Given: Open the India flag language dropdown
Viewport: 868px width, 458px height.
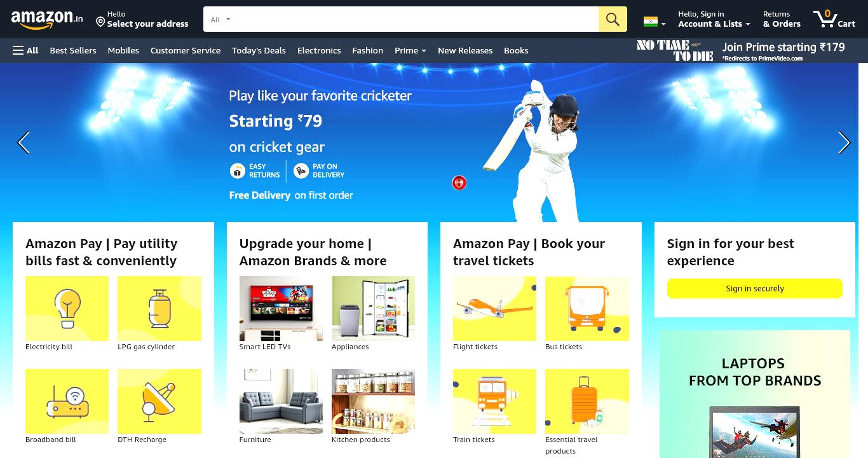Looking at the screenshot, I should click(x=654, y=22).
